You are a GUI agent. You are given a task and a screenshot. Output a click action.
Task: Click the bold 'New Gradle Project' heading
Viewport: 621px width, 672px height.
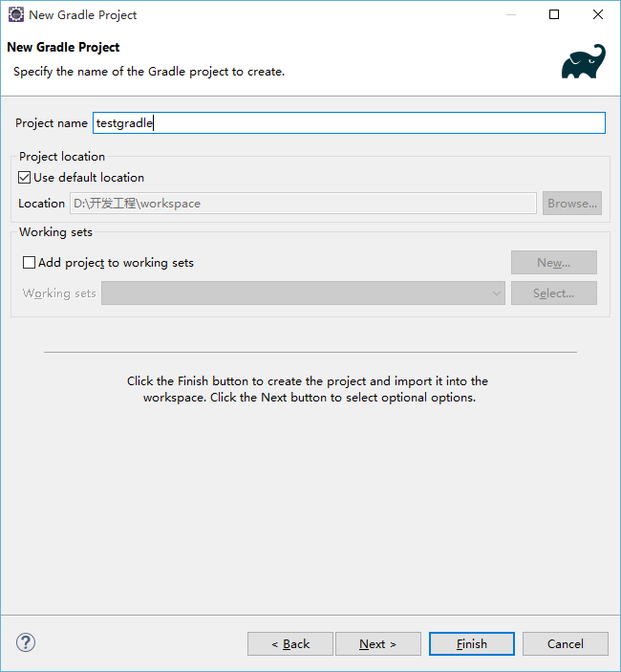[x=63, y=47]
